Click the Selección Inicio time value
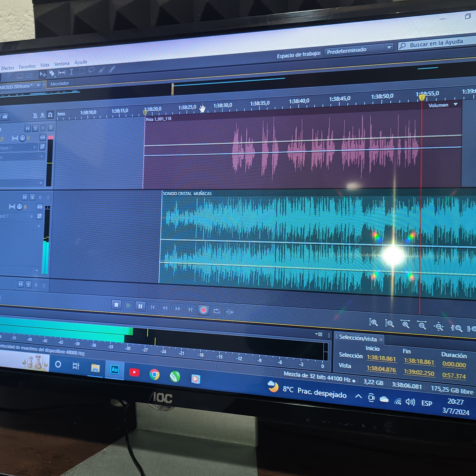 coord(381,358)
